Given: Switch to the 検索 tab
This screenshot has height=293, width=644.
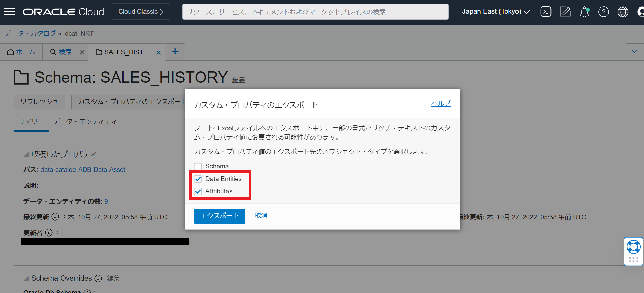Looking at the screenshot, I should point(61,52).
